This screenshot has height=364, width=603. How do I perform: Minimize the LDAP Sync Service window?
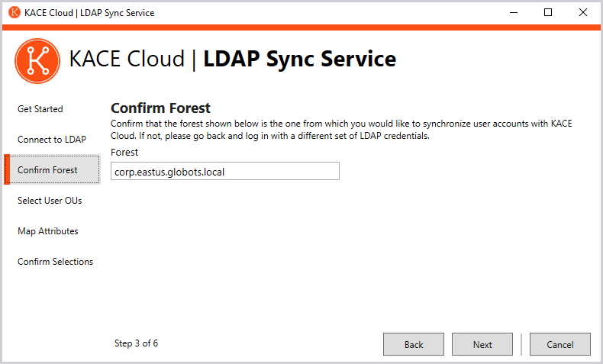click(x=513, y=12)
